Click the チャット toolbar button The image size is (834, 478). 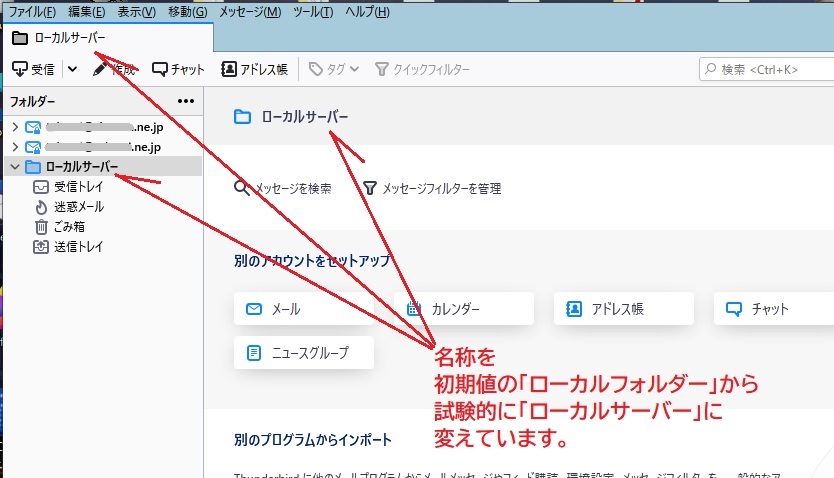[x=178, y=69]
